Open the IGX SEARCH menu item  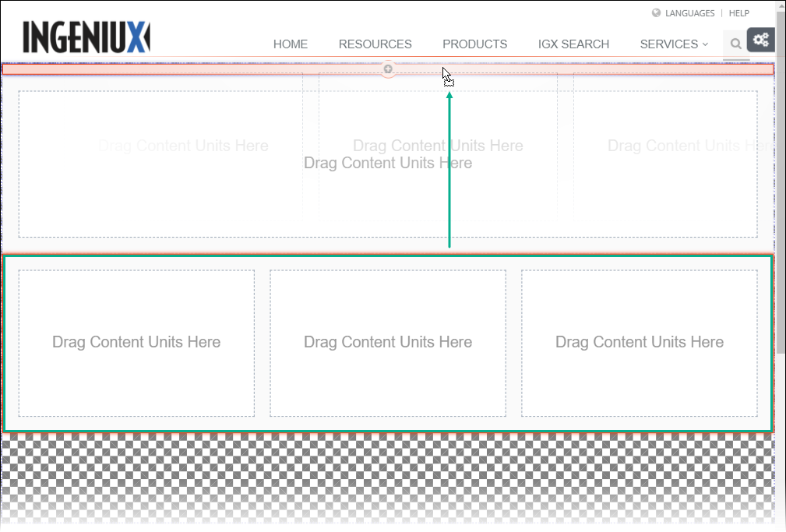[x=573, y=44]
